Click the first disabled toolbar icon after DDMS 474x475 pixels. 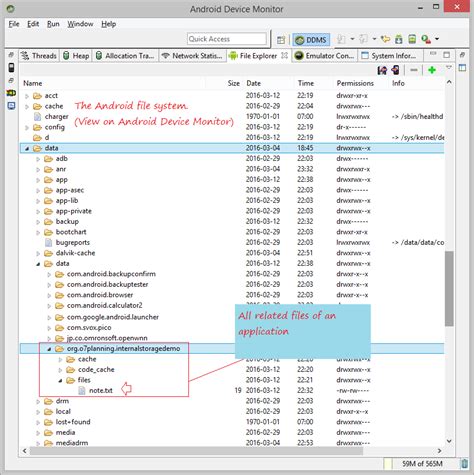(x=341, y=39)
